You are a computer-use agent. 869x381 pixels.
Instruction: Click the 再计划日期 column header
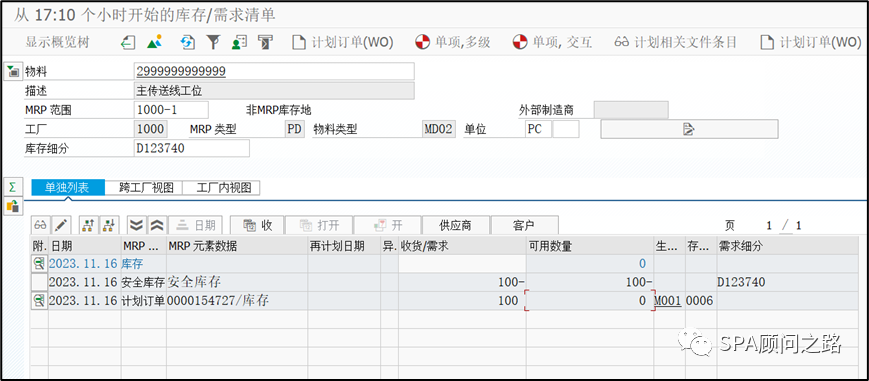(344, 246)
